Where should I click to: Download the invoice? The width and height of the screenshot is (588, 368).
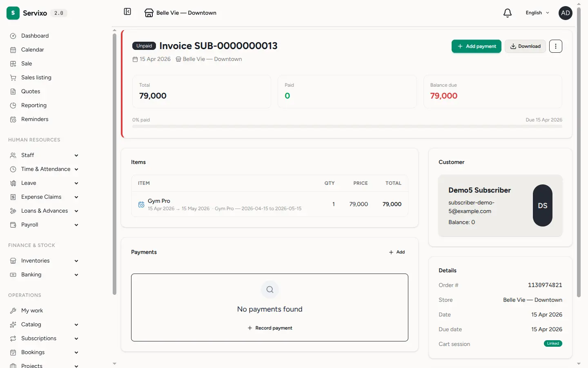pyautogui.click(x=525, y=46)
